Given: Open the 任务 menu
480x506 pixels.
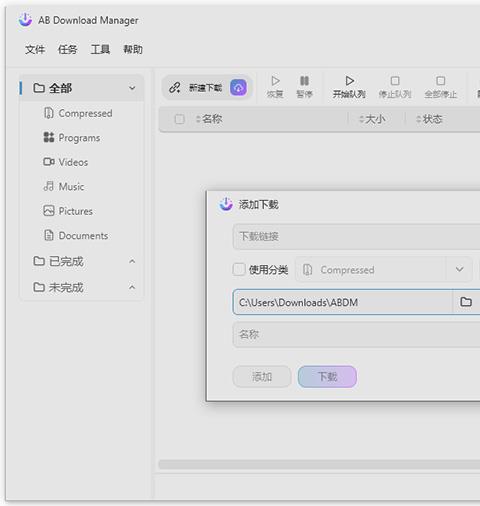Looking at the screenshot, I should pyautogui.click(x=67, y=50).
